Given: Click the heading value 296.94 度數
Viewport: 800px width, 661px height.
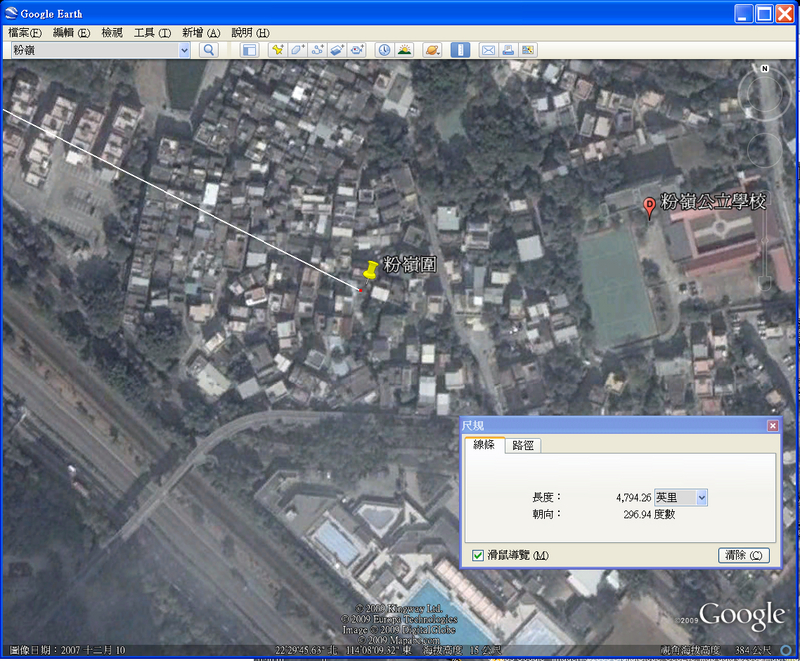Looking at the screenshot, I should pos(649,514).
